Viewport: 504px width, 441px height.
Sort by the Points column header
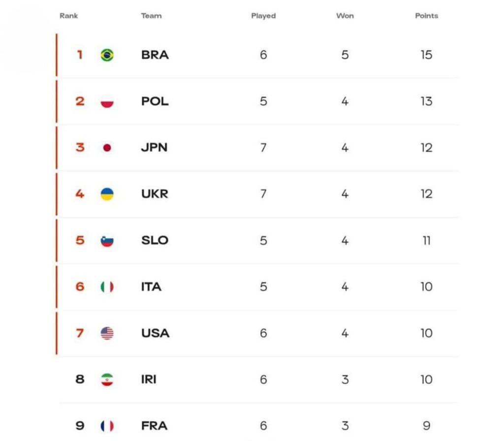click(427, 16)
